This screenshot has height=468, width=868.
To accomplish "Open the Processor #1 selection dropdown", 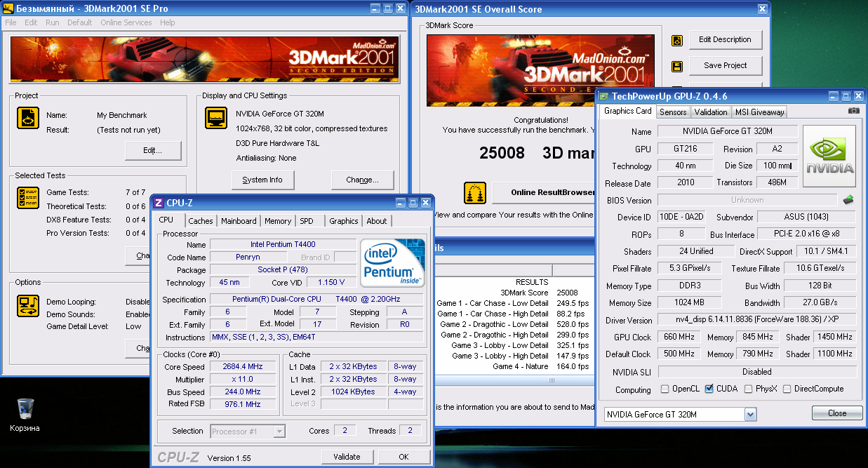I will click(x=280, y=431).
